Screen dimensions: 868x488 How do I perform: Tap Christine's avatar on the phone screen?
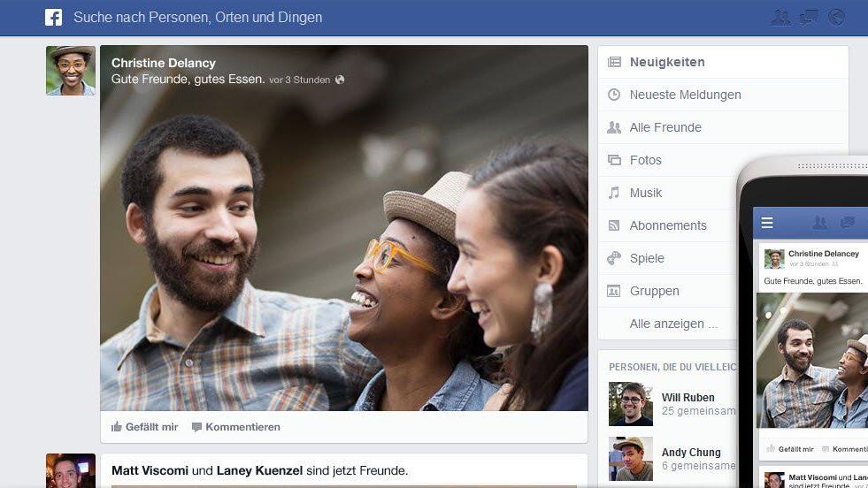coord(774,258)
